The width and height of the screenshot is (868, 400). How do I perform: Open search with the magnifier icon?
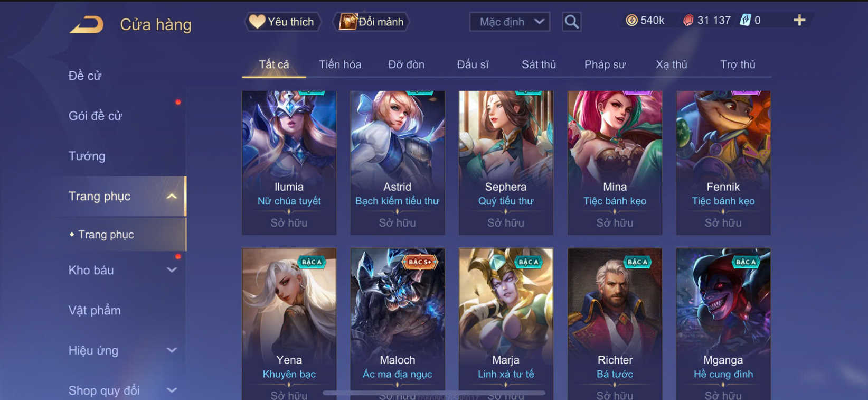coord(571,22)
